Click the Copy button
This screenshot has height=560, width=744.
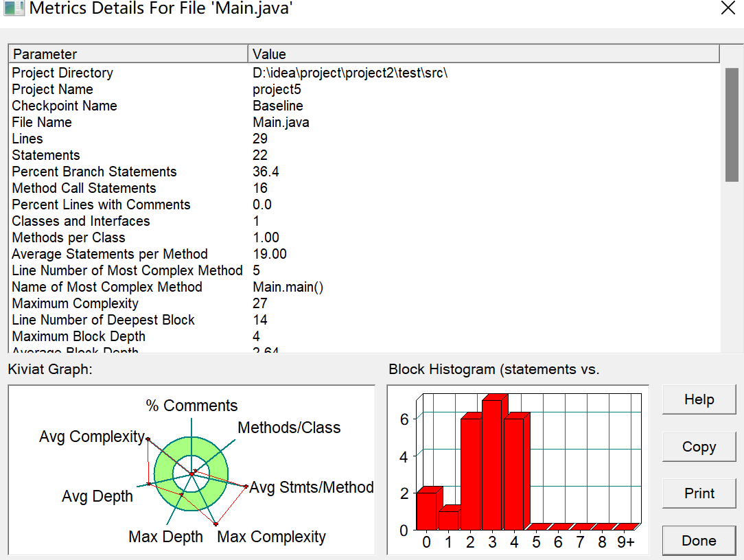(699, 447)
